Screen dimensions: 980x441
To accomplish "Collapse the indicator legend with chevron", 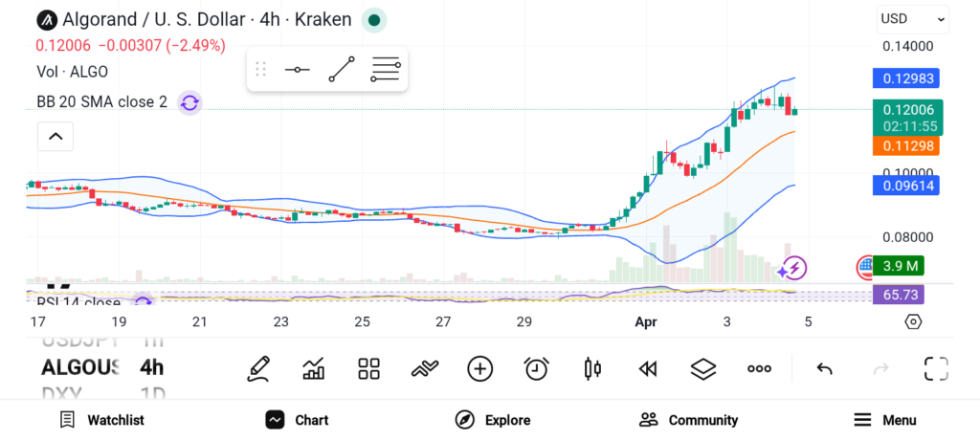I will (x=56, y=138).
